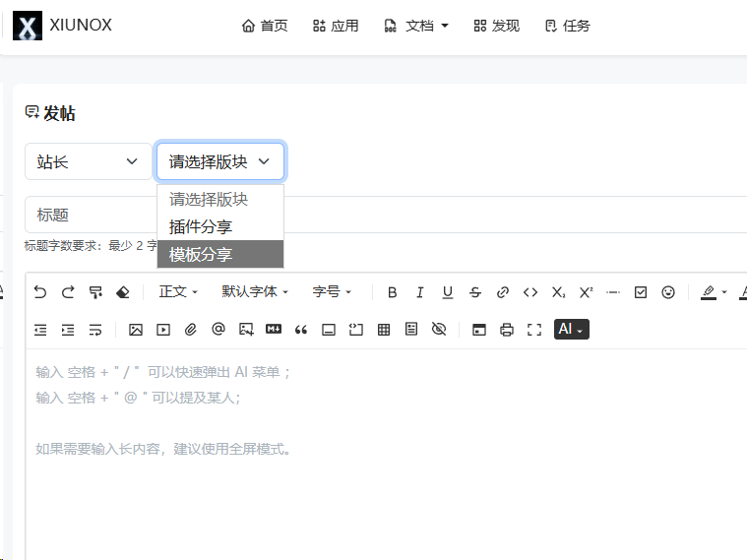This screenshot has height=560, width=747.
Task: Click the redo icon in editor toolbar
Action: tap(68, 292)
